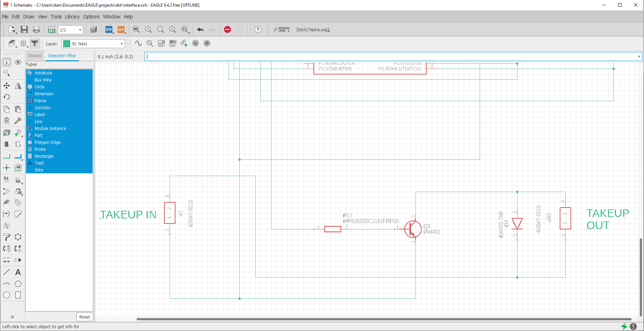
Task: Click the Reset button
Action: point(85,317)
